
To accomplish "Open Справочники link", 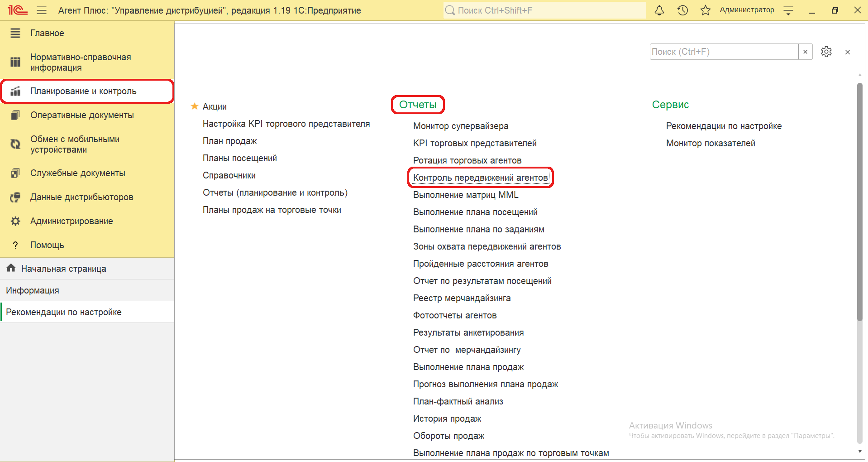I will [x=229, y=175].
